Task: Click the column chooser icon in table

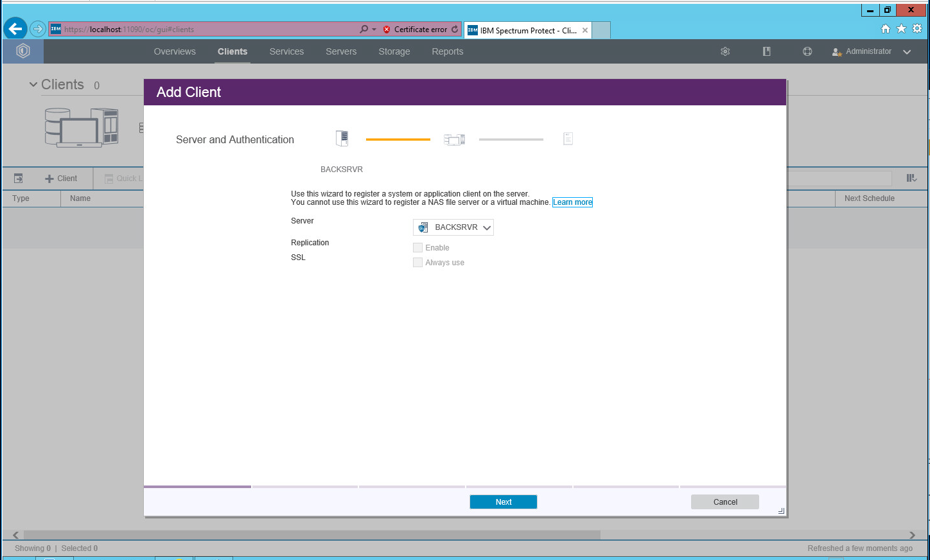Action: 911,179
